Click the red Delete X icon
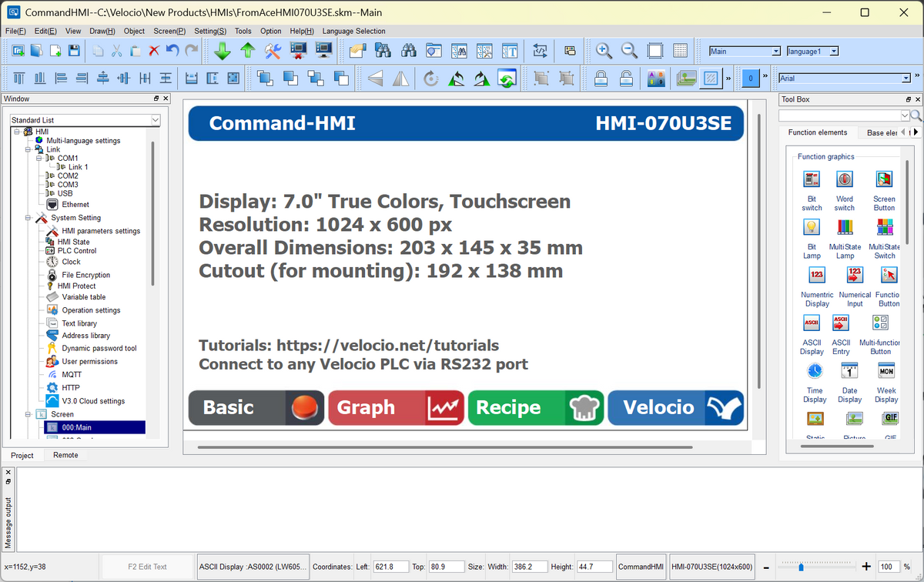Viewport: 924px width, 582px height. tap(154, 51)
